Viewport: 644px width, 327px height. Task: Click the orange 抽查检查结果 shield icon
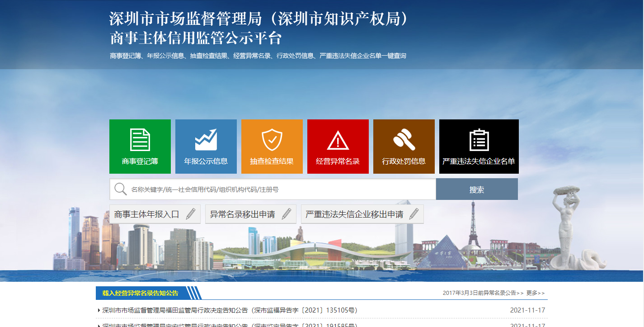click(x=272, y=138)
